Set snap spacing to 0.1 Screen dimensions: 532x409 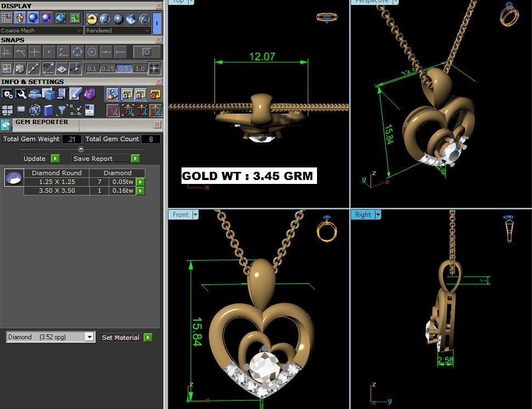pyautogui.click(x=92, y=69)
